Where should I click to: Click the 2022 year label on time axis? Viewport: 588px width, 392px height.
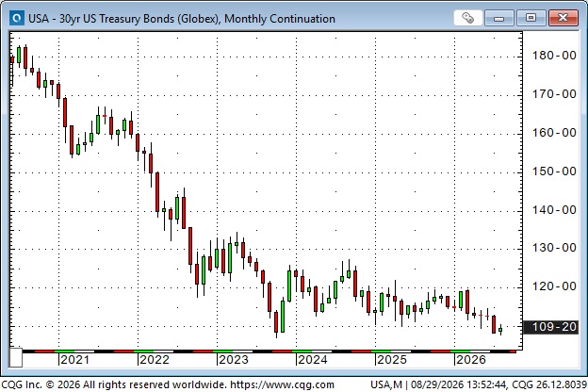(155, 360)
